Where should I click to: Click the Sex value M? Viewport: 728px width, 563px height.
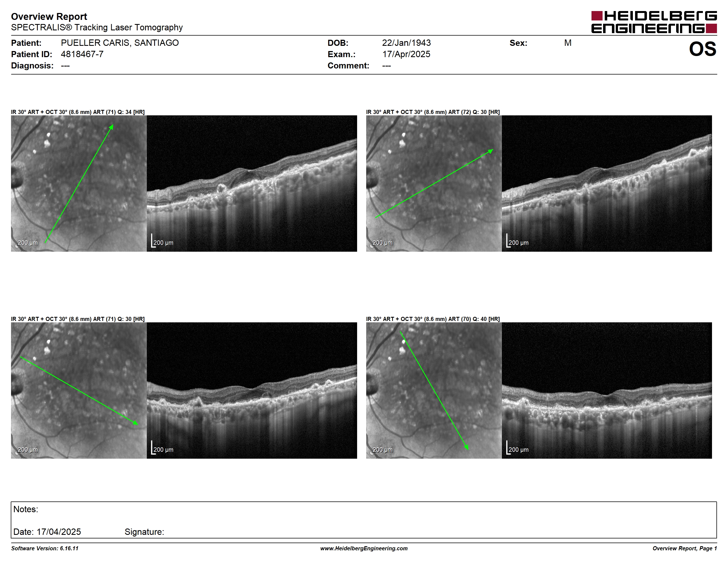point(568,43)
